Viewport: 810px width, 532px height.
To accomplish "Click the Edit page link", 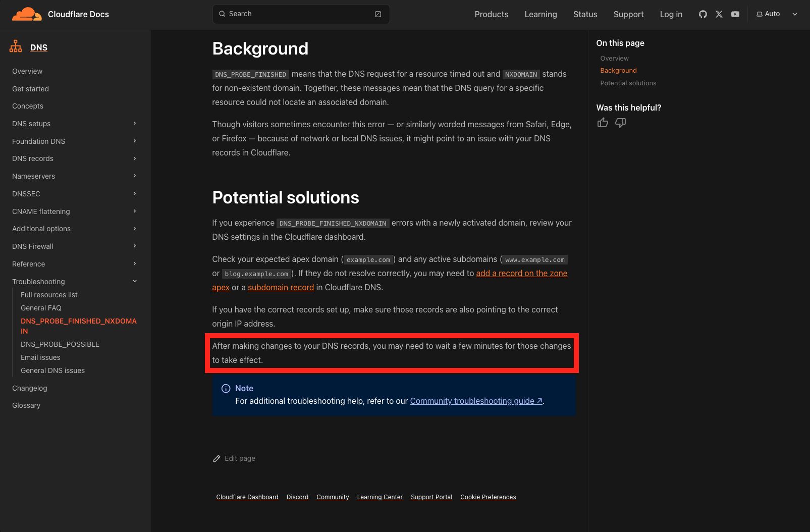I will (x=240, y=458).
